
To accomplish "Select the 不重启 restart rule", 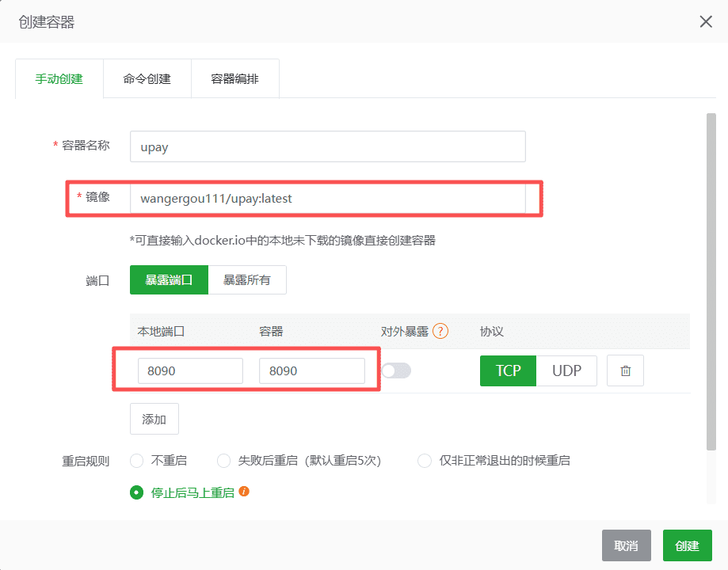I will coord(158,461).
